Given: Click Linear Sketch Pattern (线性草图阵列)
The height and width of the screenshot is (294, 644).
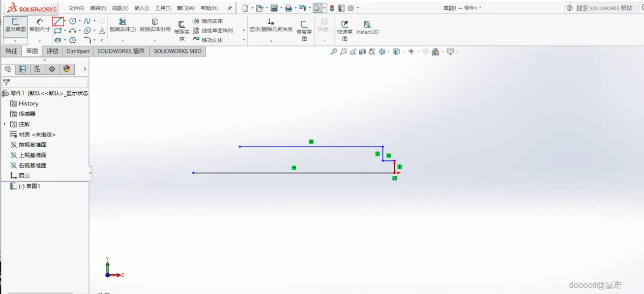Looking at the screenshot, I should 213,31.
